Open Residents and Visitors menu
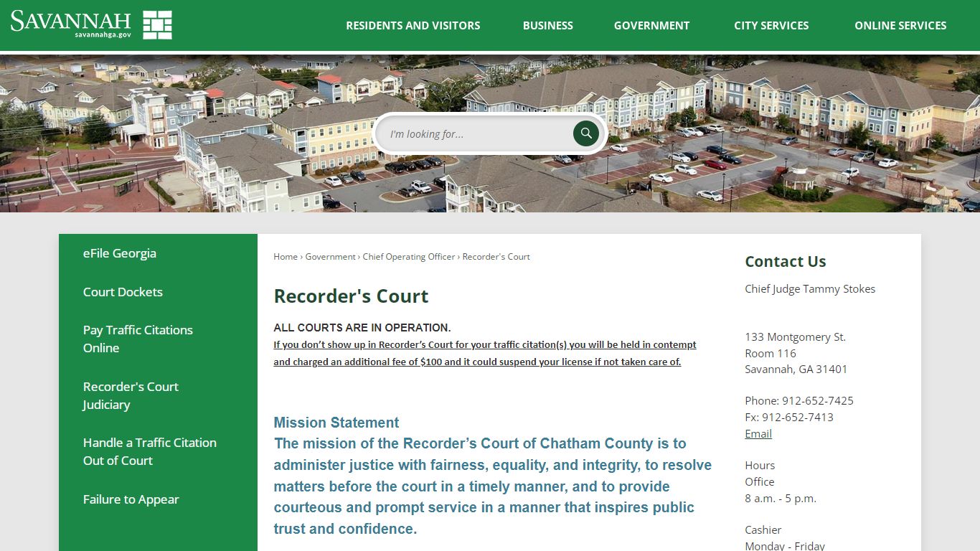 [x=413, y=25]
